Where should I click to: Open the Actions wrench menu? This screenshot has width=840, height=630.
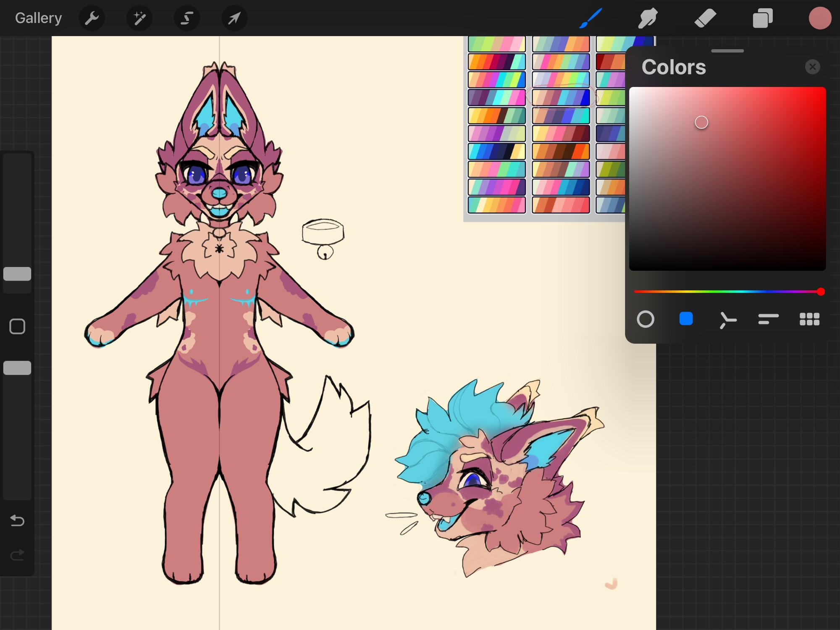(x=92, y=18)
